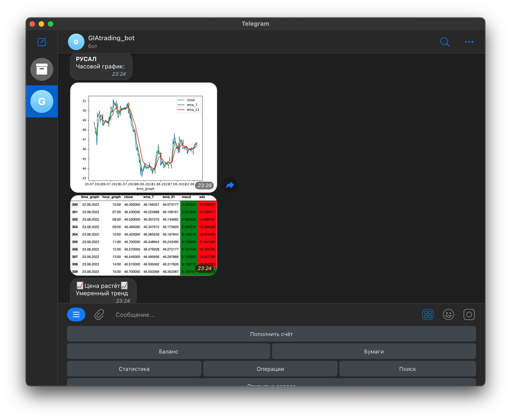Click the Цена растёт Умеренный тренд message
The width and height of the screenshot is (511, 420).
[103, 291]
